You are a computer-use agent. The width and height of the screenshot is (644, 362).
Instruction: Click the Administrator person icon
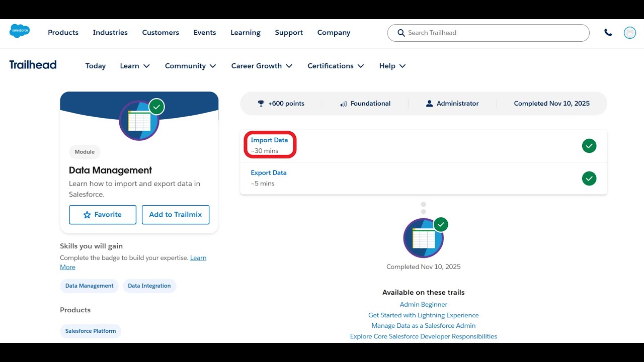[x=429, y=104]
